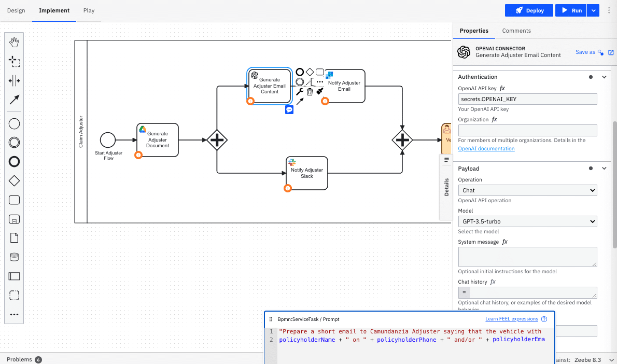Create a data object reference from the palette
The height and width of the screenshot is (364, 617).
pos(14,238)
